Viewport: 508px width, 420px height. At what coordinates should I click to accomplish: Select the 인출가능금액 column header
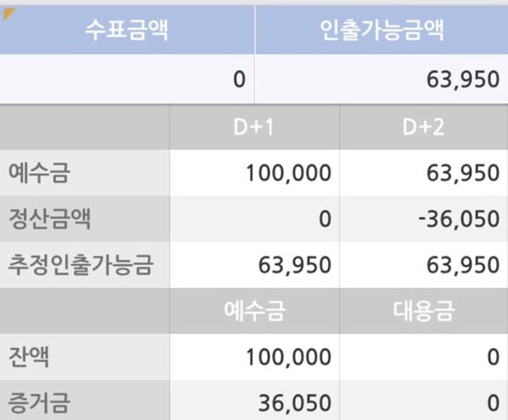tap(381, 30)
